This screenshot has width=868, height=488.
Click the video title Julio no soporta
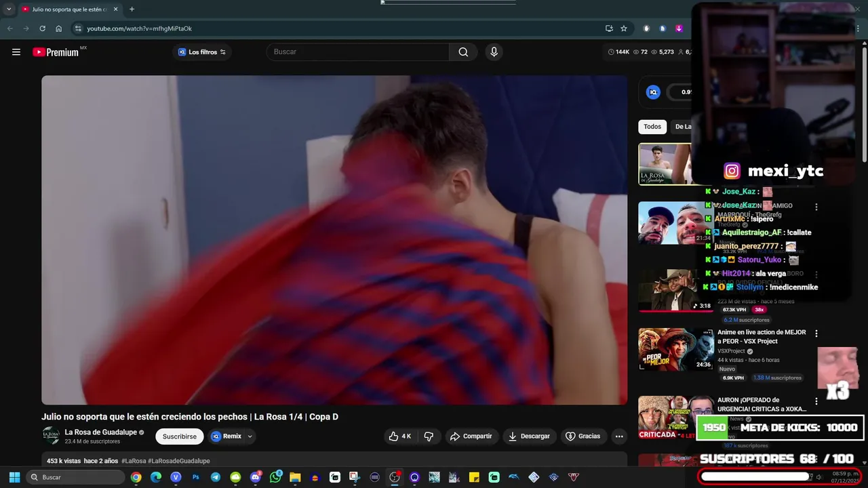pyautogui.click(x=190, y=417)
